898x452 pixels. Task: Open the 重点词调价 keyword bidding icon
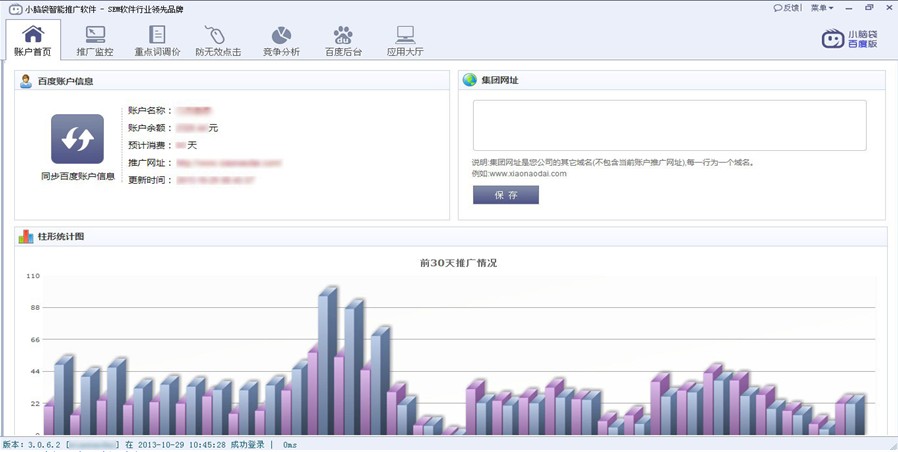coord(157,36)
